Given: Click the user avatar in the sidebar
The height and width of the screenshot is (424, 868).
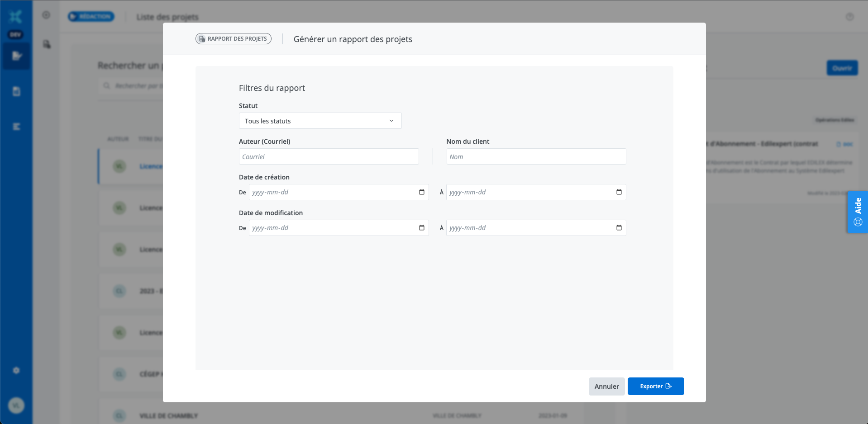Looking at the screenshot, I should pyautogui.click(x=16, y=405).
